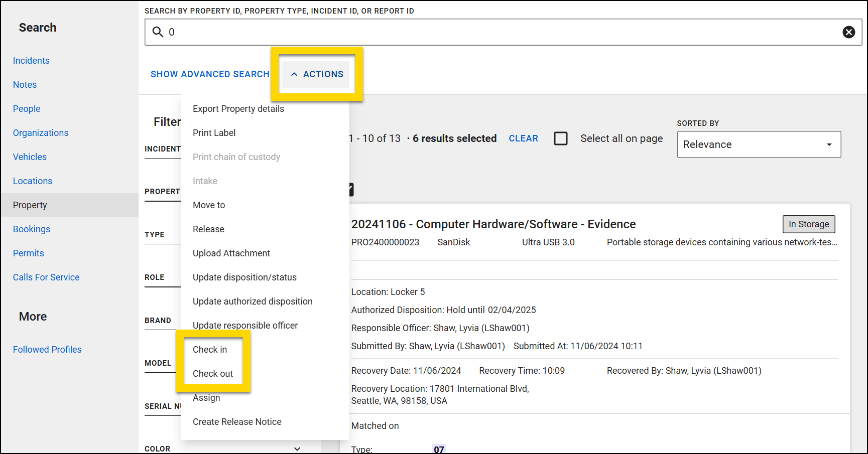Choose Check out from the Actions menu

click(213, 373)
